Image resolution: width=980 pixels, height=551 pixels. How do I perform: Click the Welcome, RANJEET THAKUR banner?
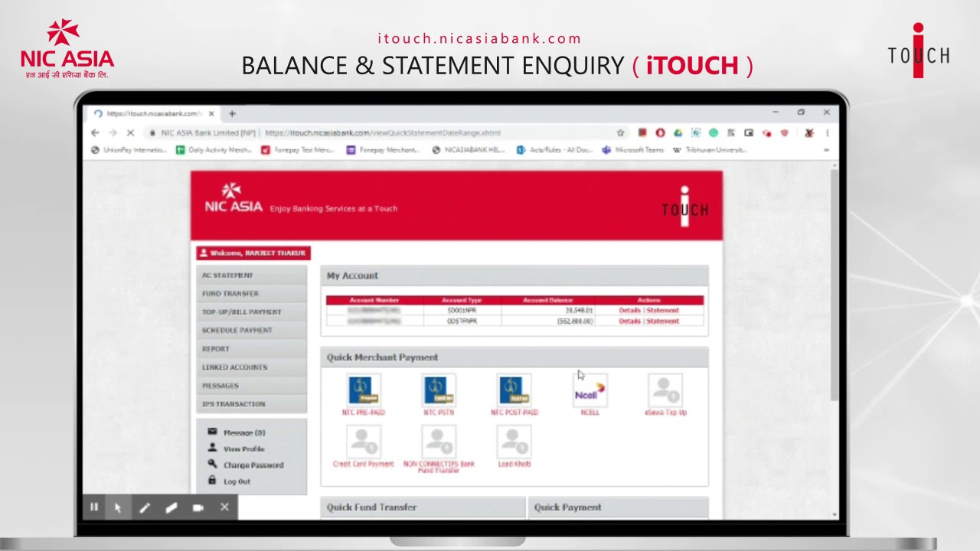click(253, 253)
